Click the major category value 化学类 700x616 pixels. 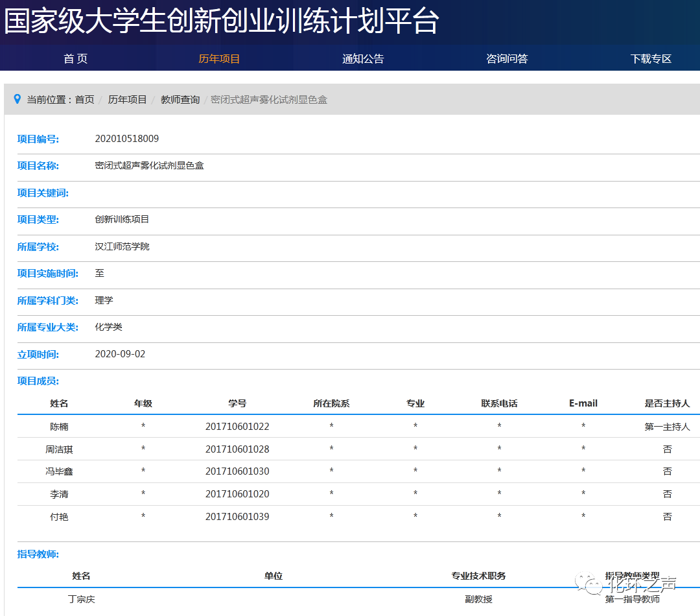tap(108, 327)
